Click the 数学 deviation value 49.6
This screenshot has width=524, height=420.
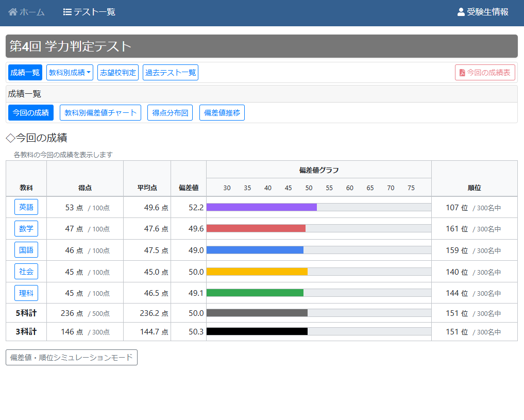coord(196,229)
